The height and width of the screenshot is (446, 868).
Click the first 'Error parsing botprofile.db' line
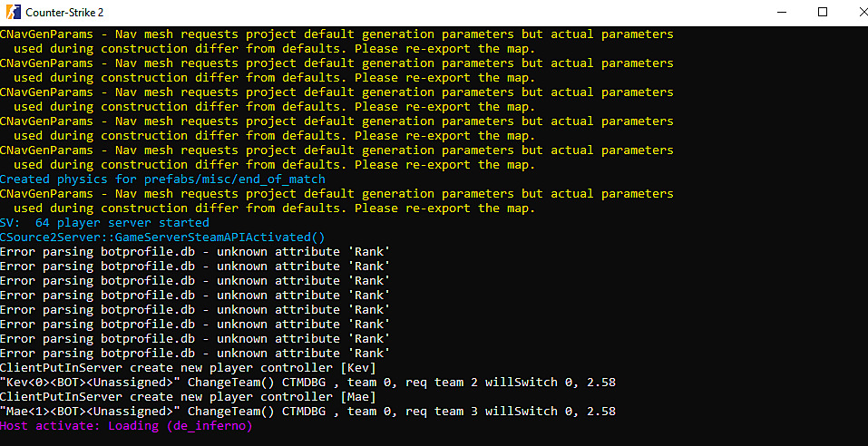click(x=195, y=267)
